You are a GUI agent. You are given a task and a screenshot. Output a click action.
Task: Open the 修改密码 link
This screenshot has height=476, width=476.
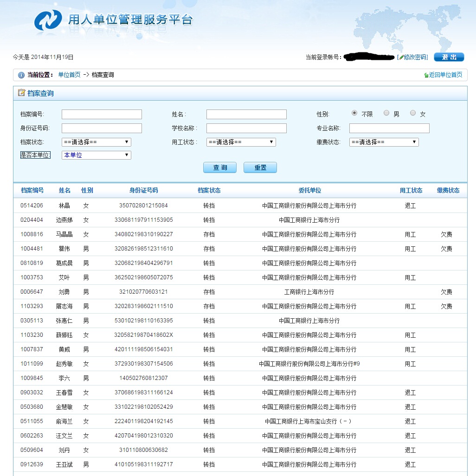(415, 57)
